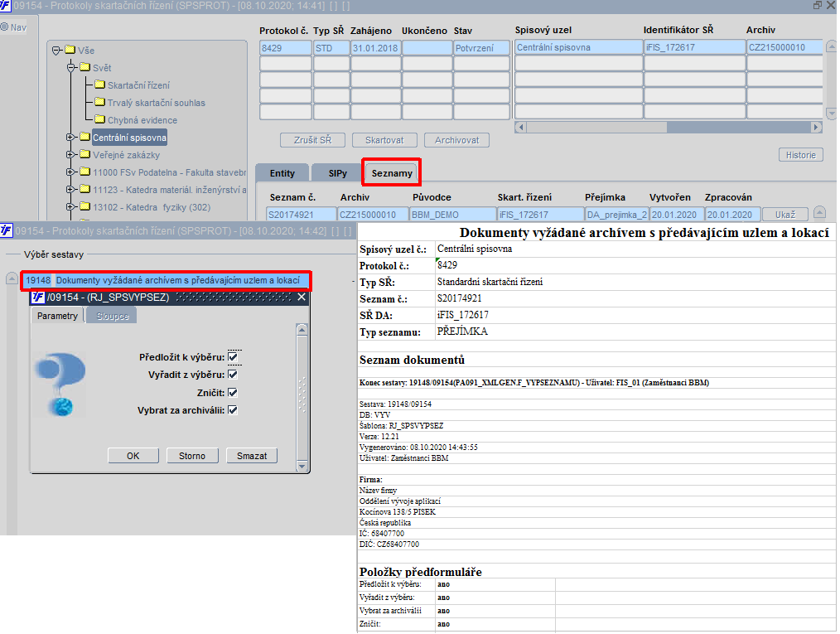Click the Veřejné zakázky folder icon

click(x=84, y=155)
